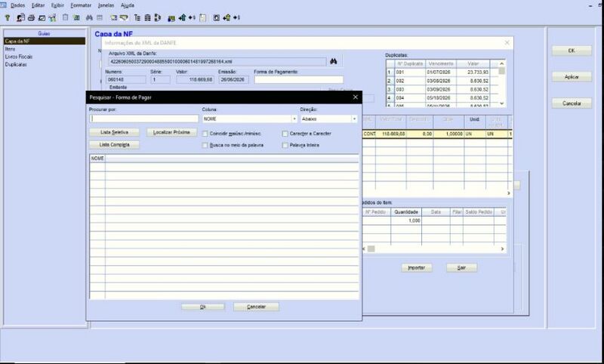This screenshot has width=604, height=364.
Task: Click the Localizar Próxima button
Action: (x=172, y=132)
